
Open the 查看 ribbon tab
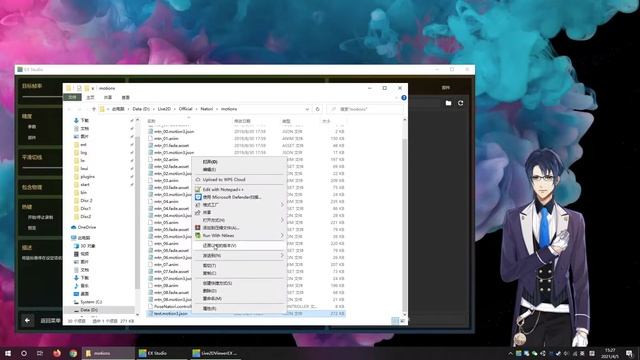(125, 98)
